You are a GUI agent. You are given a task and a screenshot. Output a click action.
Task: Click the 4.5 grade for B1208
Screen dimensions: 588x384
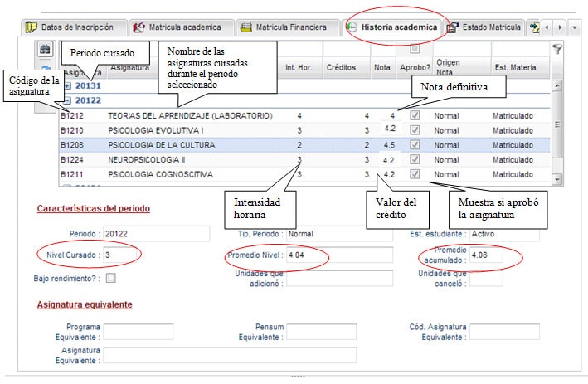coord(389,145)
